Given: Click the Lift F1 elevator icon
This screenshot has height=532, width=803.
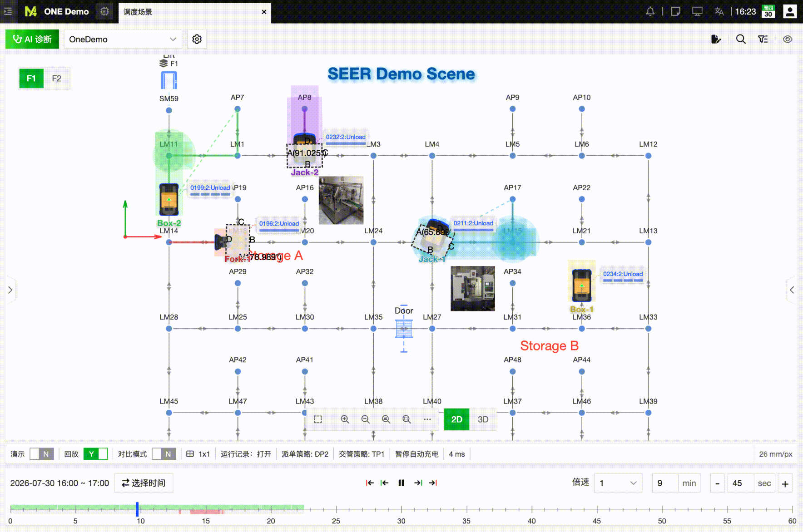Looking at the screenshot, I should [x=169, y=80].
